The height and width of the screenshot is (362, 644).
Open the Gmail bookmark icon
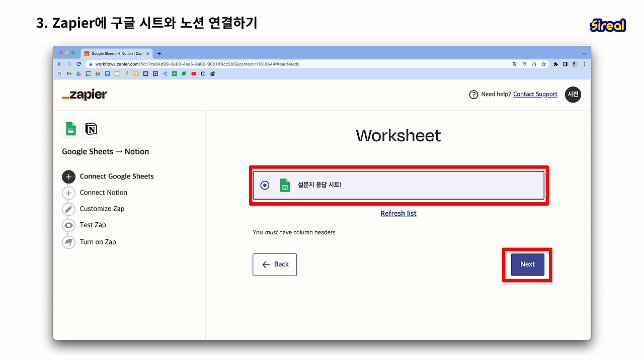pyautogui.click(x=69, y=74)
